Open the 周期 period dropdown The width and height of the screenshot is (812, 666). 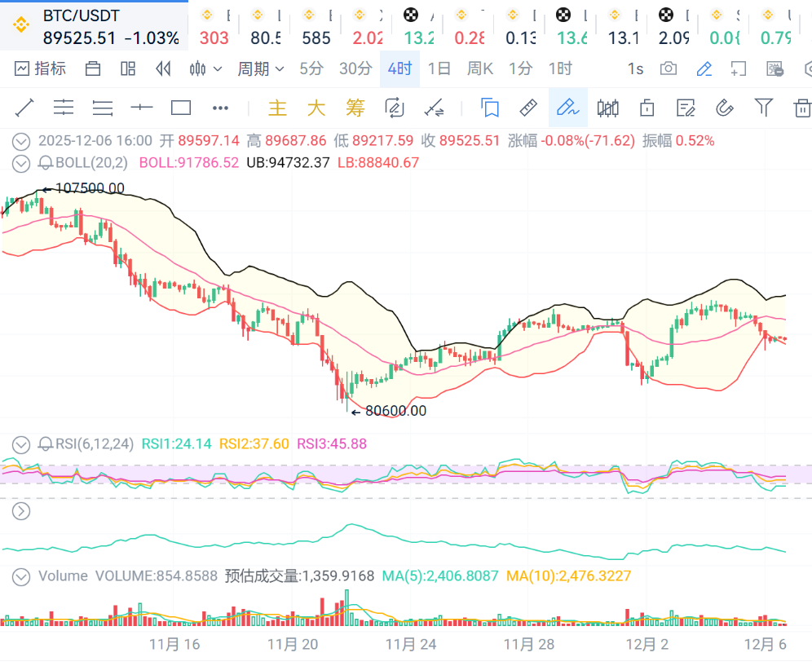pyautogui.click(x=260, y=68)
